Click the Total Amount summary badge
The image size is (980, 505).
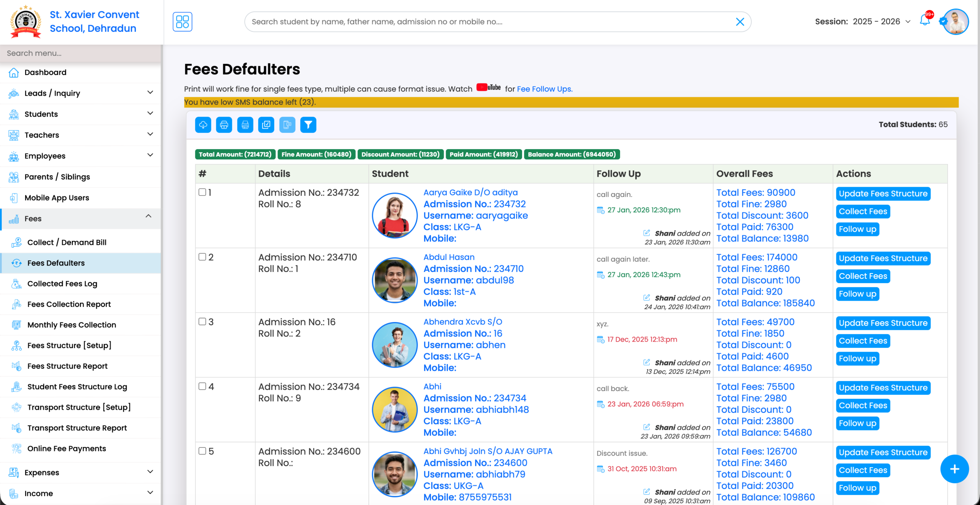(x=235, y=155)
